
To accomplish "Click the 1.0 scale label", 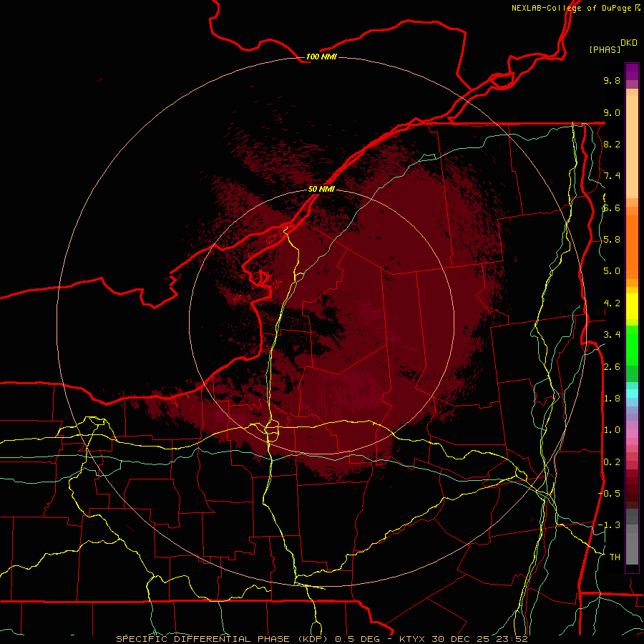I will pos(612,430).
